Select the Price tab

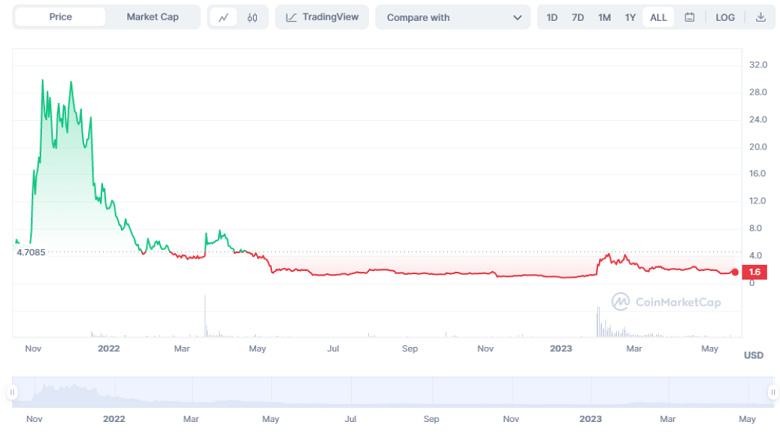60,17
